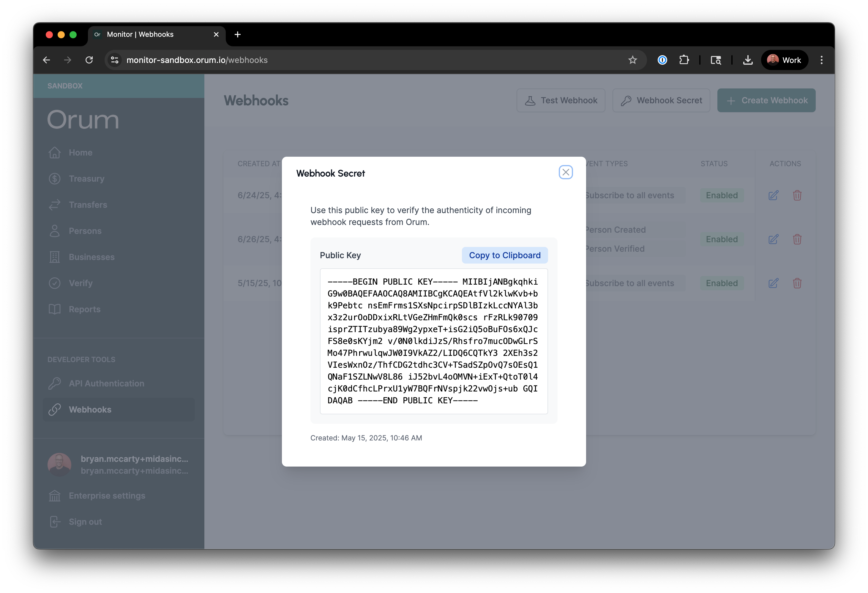Delete the 6/26/25 webhook via trash icon
The width and height of the screenshot is (868, 593).
click(797, 239)
